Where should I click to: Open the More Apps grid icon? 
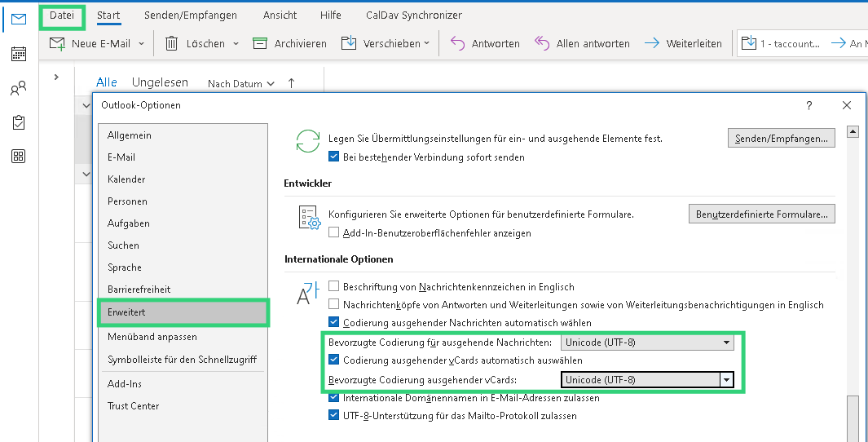(x=18, y=157)
